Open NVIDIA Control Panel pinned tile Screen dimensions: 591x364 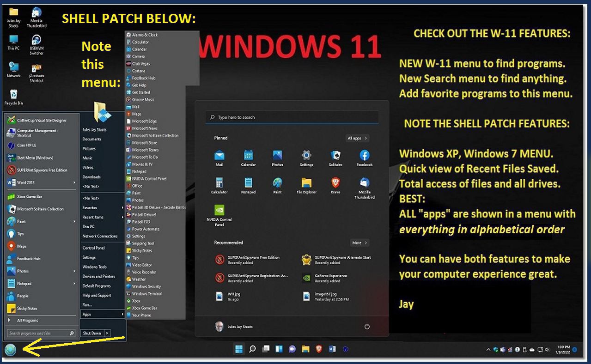click(x=219, y=215)
